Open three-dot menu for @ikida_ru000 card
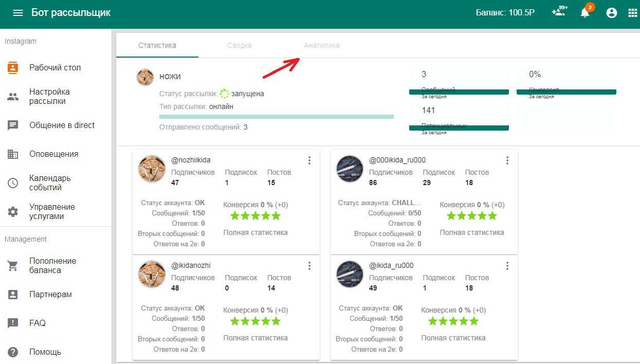 pos(507,266)
